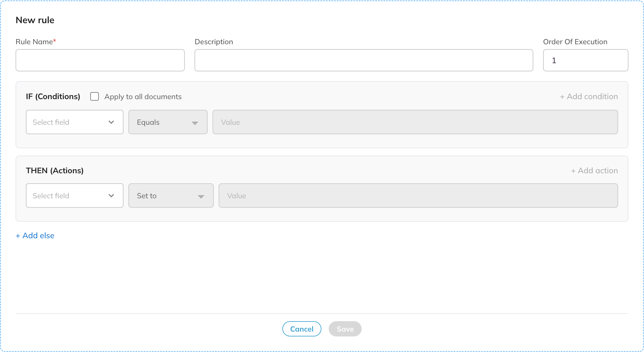Click the Save button
The height and width of the screenshot is (352, 644).
[x=345, y=329]
